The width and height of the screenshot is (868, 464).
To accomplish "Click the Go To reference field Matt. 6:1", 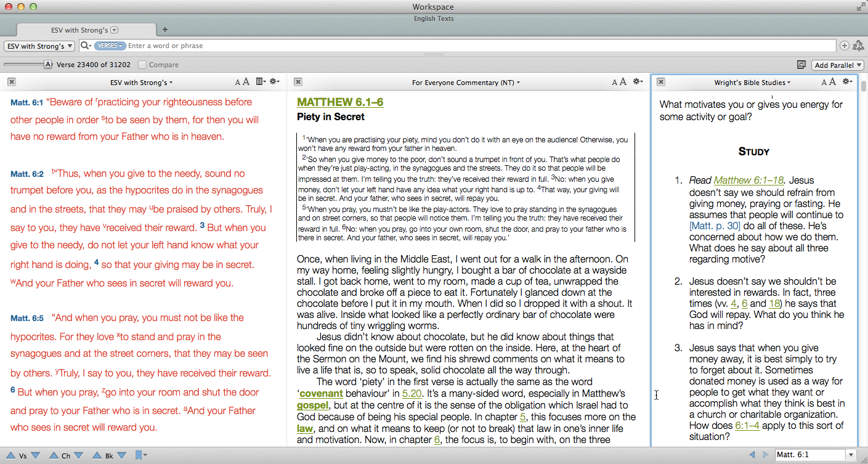I will point(810,455).
